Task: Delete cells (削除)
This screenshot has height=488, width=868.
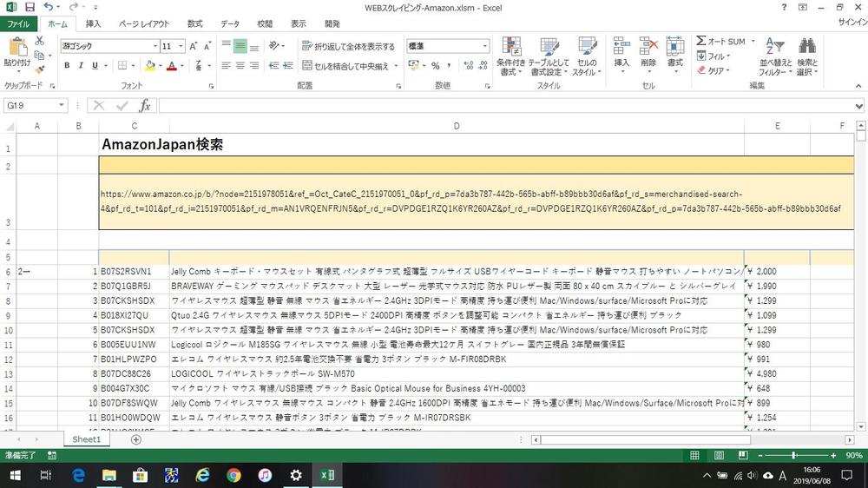Action: tap(648, 55)
